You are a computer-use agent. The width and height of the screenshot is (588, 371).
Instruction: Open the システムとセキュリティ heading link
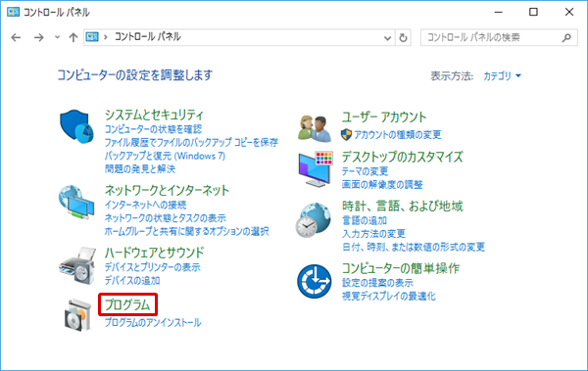tap(154, 115)
